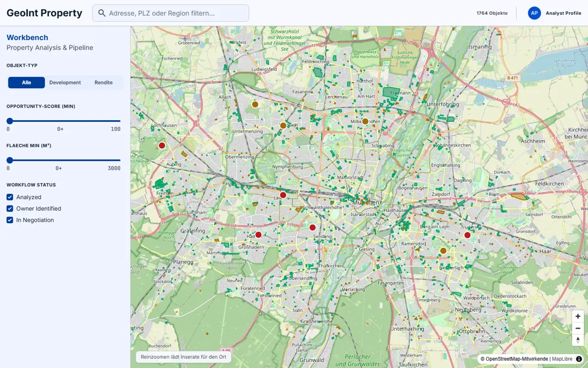Image resolution: width=588 pixels, height=368 pixels.
Task: Toggle the map attribution info icon
Action: pos(579,359)
